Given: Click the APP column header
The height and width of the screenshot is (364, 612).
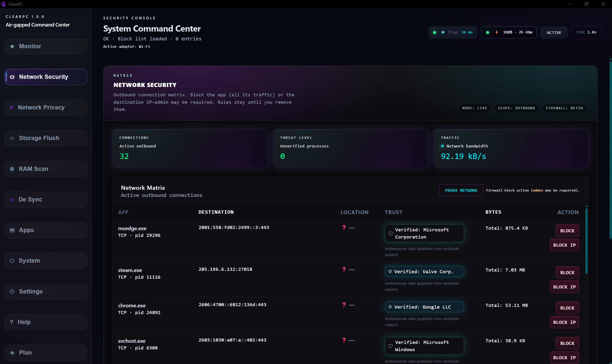Looking at the screenshot, I should coord(123,212).
